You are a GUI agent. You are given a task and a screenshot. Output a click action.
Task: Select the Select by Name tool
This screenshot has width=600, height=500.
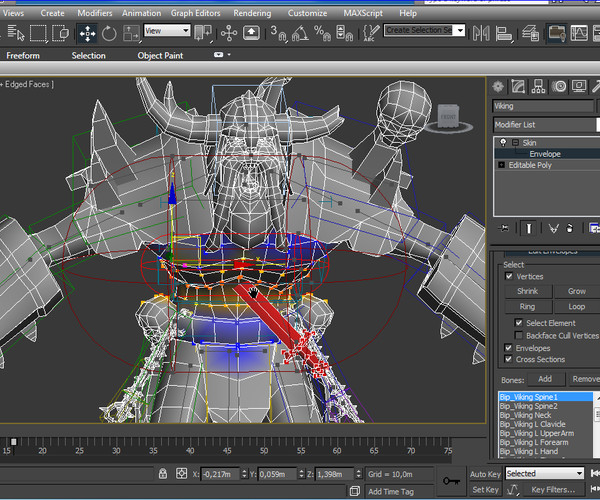point(16,33)
